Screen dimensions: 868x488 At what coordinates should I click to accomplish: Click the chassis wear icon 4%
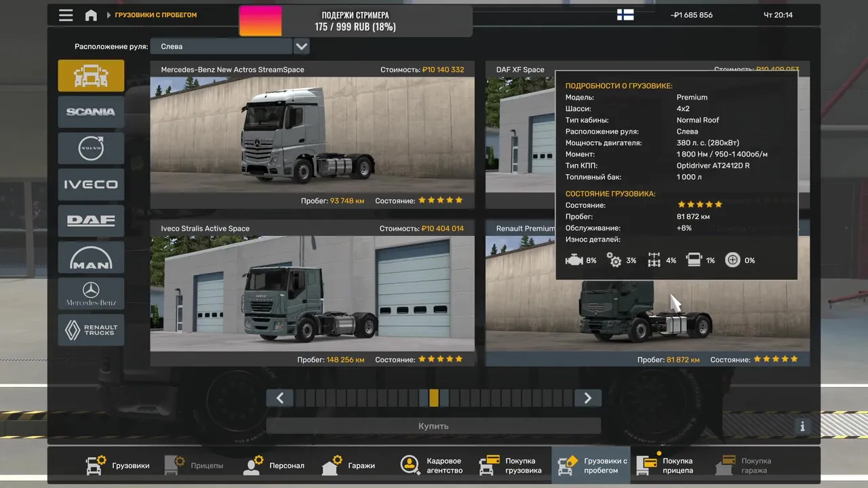coord(654,260)
